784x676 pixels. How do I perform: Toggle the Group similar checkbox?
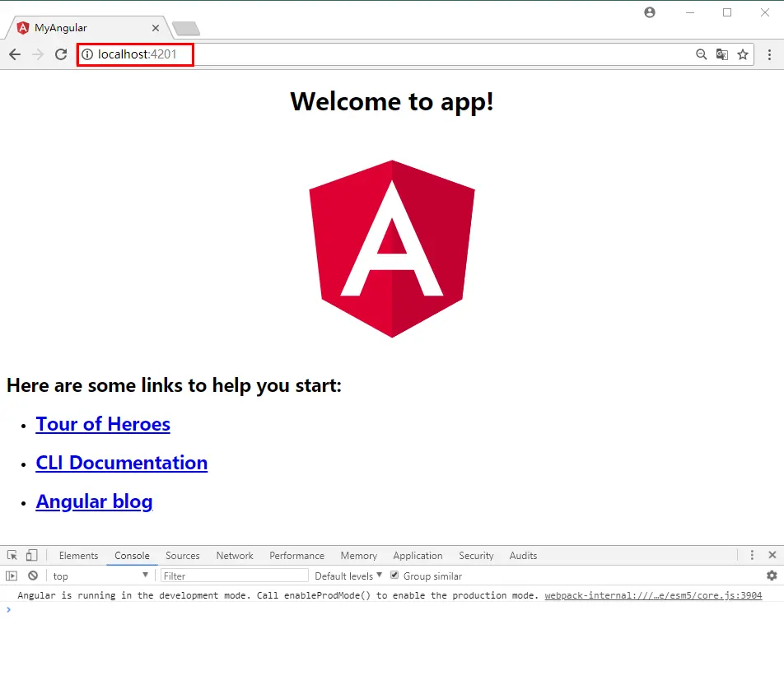[x=394, y=575]
